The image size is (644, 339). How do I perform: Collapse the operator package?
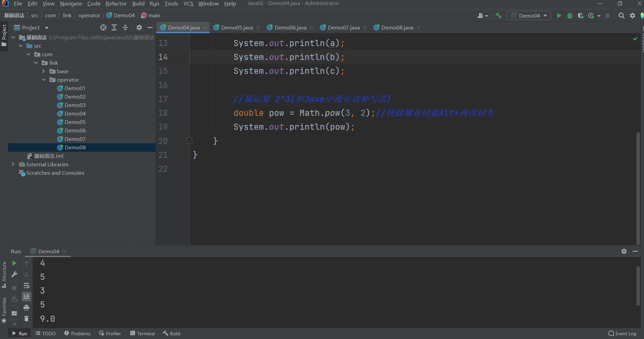click(44, 80)
